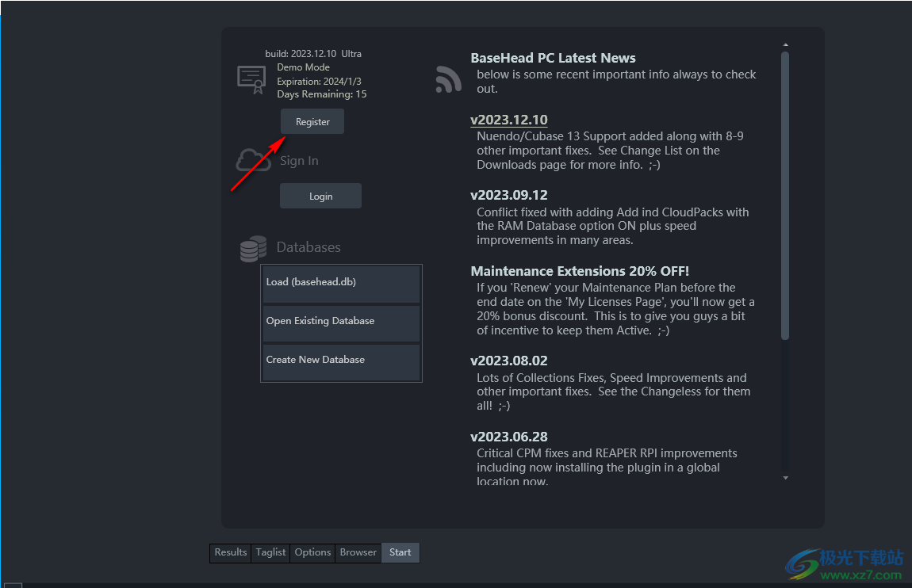Select the Start tab

tap(400, 553)
